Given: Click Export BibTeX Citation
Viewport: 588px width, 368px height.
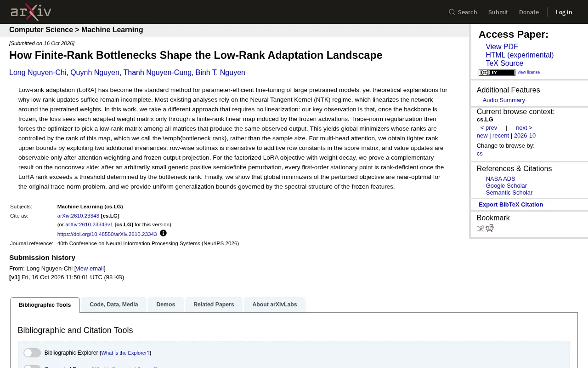Looking at the screenshot, I should 511,205.
